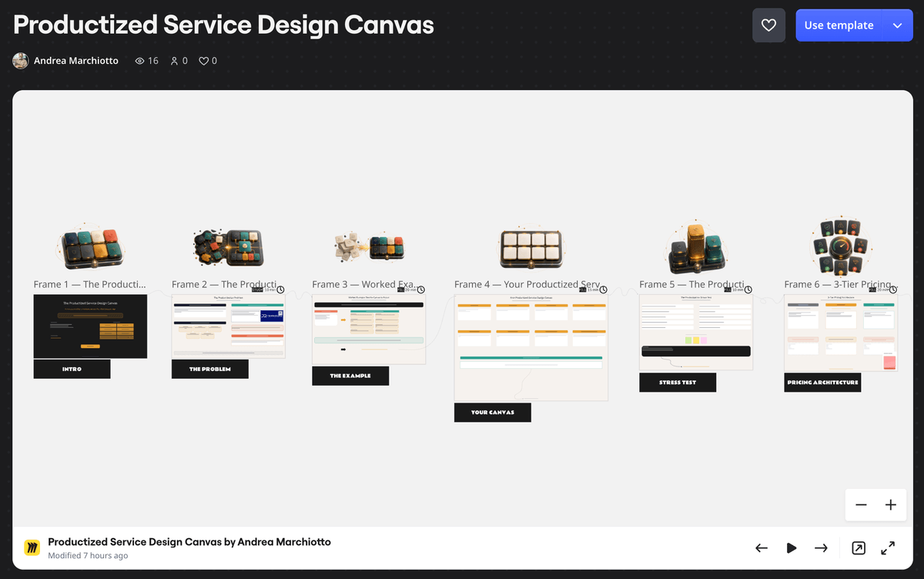The width and height of the screenshot is (924, 579).
Task: Click the Modified 7 hours ago text
Action: point(88,556)
